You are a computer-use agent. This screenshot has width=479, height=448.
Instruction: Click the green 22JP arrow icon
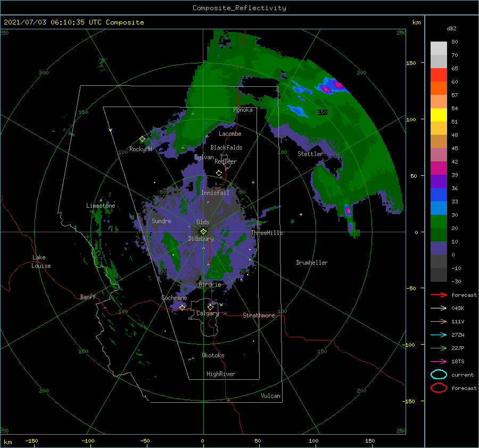click(x=439, y=348)
